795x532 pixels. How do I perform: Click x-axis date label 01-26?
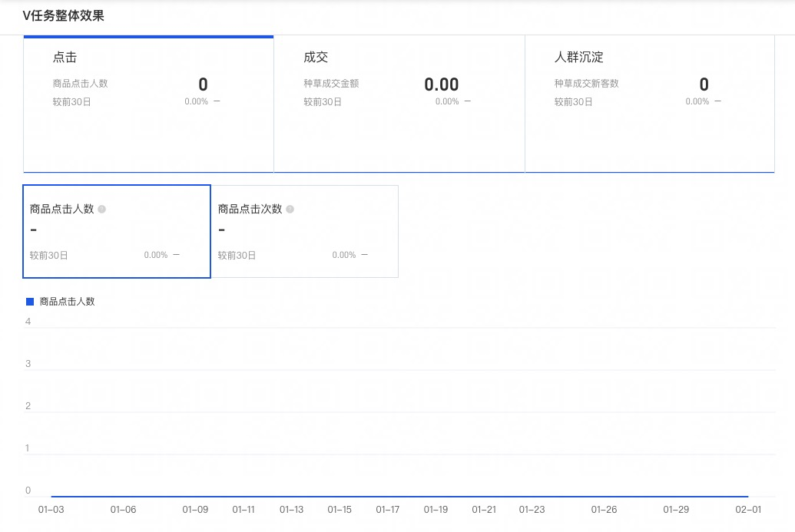click(x=605, y=510)
